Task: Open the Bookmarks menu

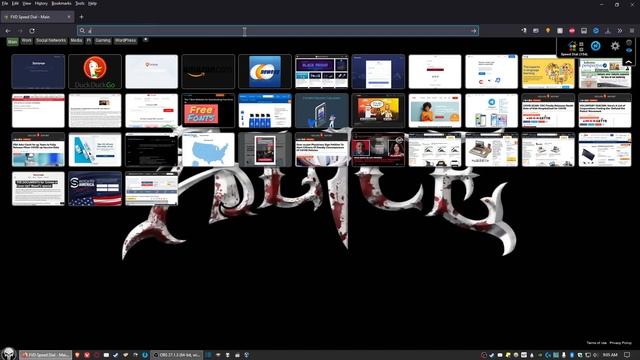Action: [x=61, y=3]
